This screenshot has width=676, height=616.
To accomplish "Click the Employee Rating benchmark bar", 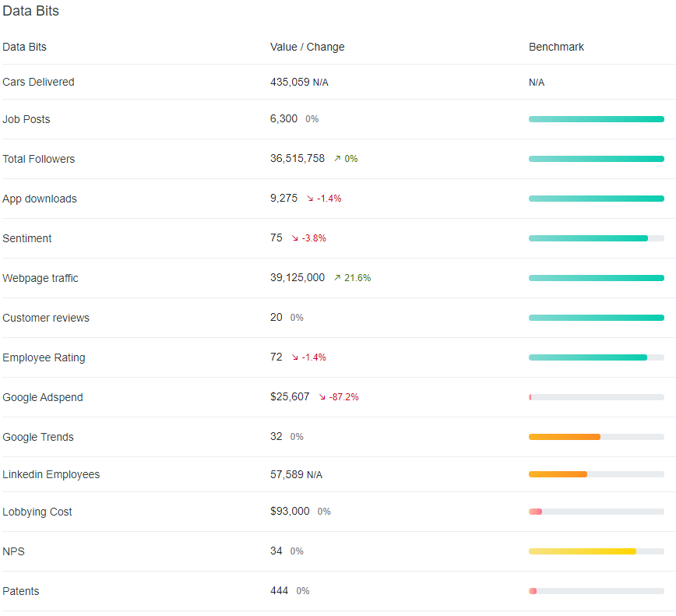I will tap(597, 357).
